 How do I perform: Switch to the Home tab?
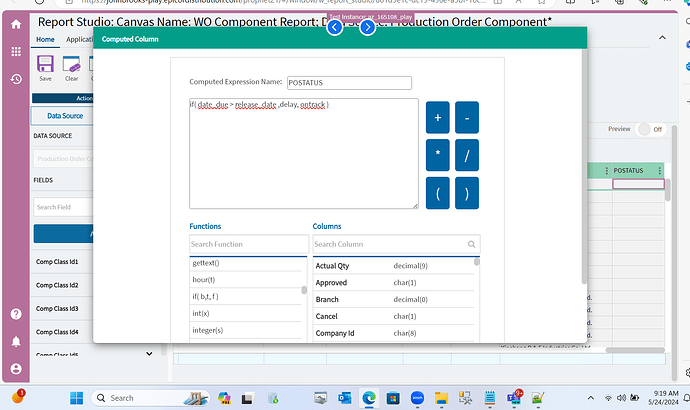pos(45,40)
